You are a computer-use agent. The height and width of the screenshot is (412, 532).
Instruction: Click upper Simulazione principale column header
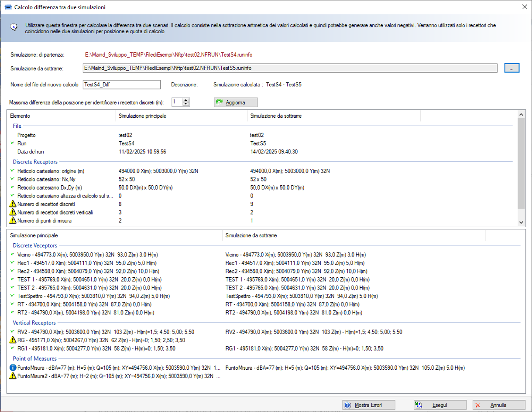click(181, 116)
